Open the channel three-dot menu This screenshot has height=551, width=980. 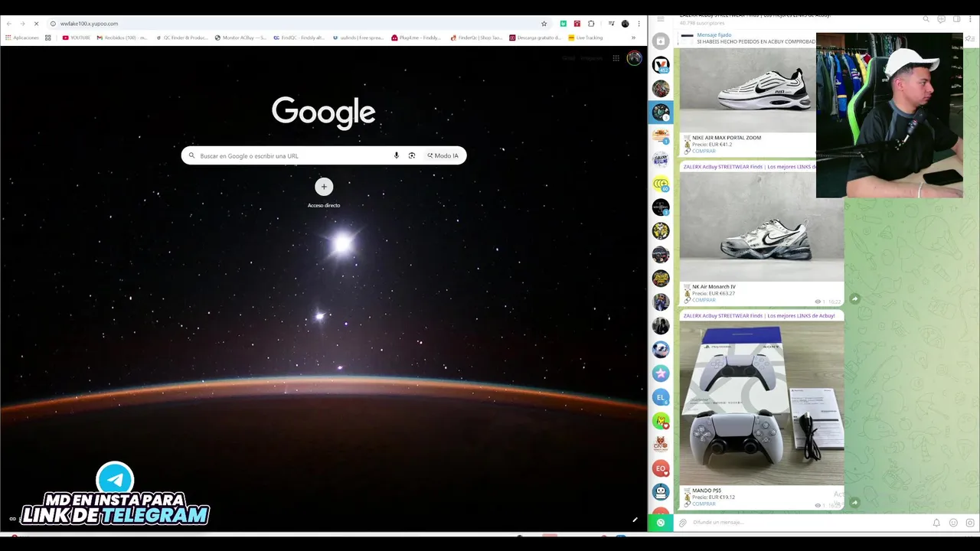(x=971, y=19)
